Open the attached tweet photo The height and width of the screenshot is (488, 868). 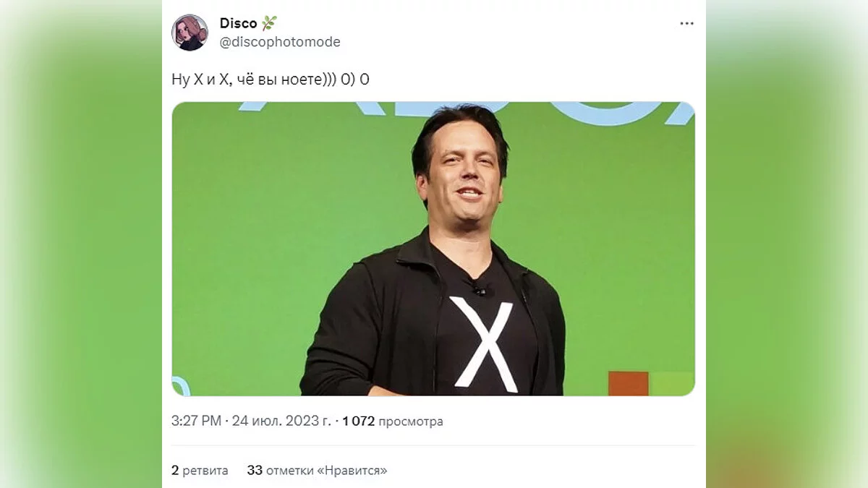(433, 249)
